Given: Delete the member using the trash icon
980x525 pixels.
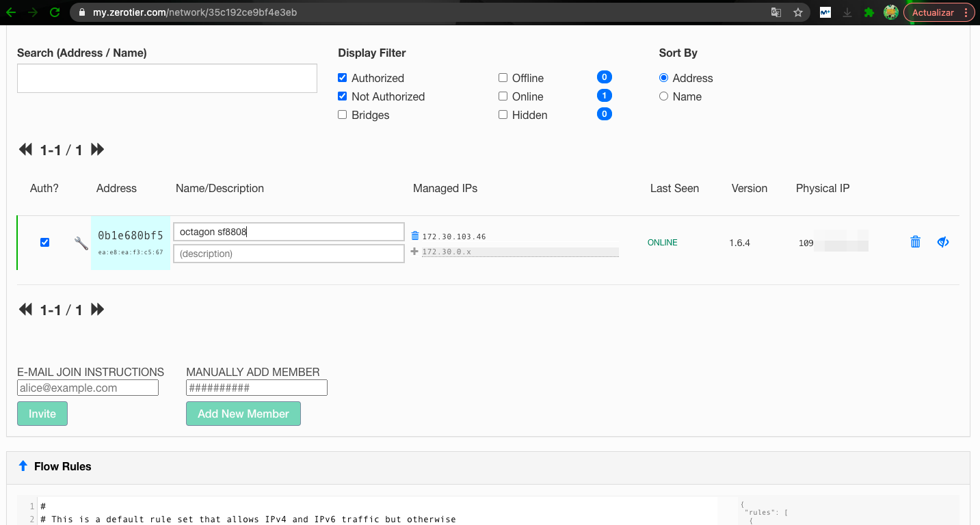Looking at the screenshot, I should click(915, 242).
